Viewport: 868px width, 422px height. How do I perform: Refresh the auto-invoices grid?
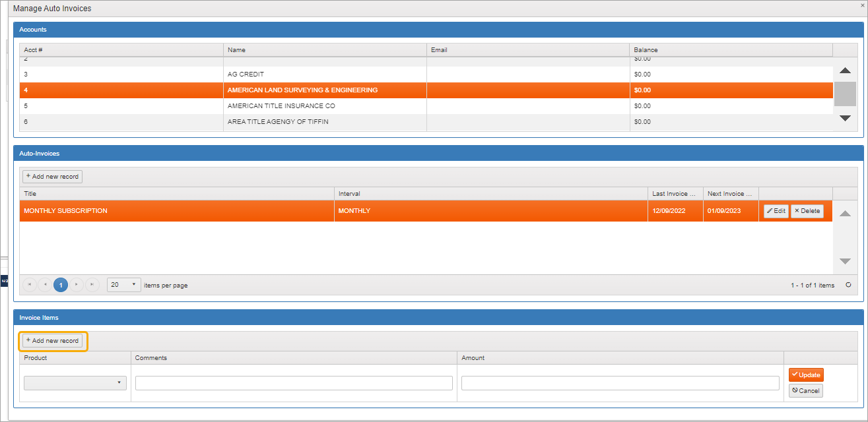(x=848, y=286)
